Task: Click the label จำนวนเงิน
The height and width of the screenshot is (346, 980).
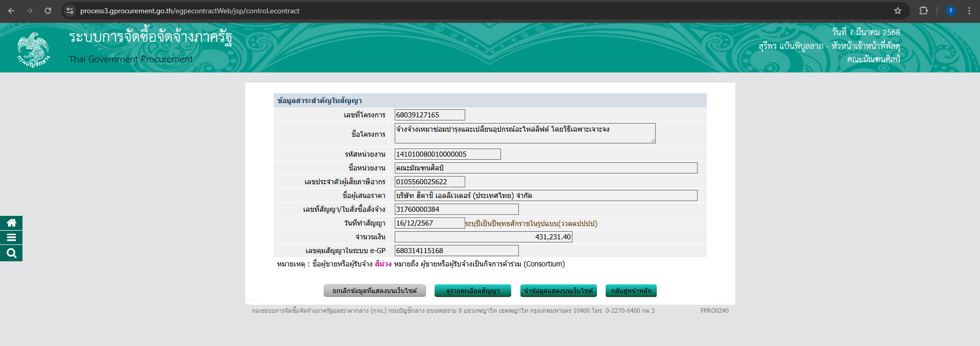Action: 371,237
